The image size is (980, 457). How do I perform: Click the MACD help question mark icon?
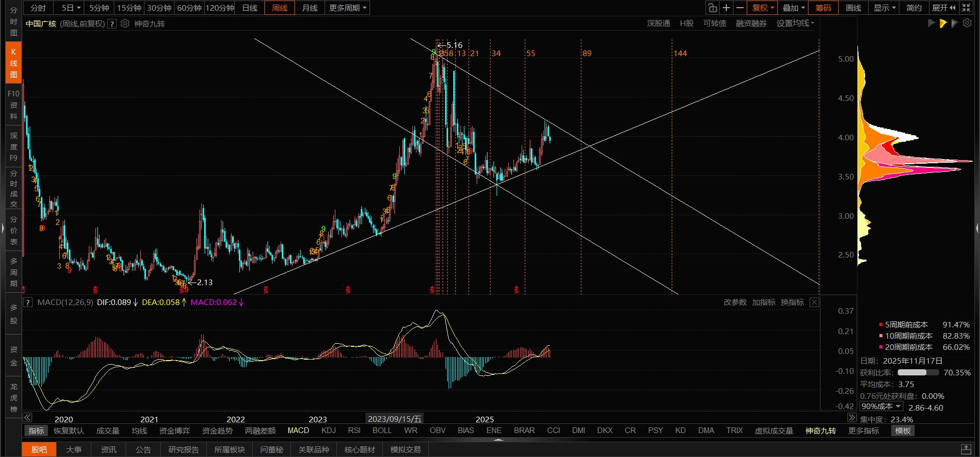pos(28,302)
